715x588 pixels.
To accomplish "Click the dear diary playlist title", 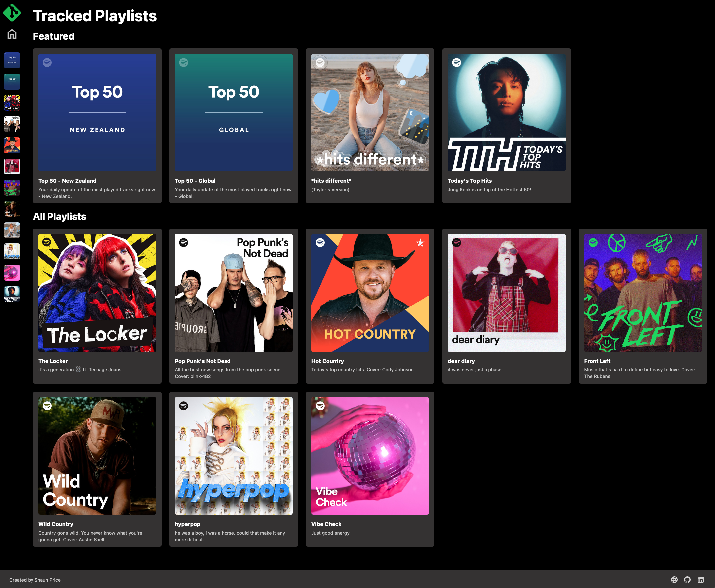I will (461, 361).
